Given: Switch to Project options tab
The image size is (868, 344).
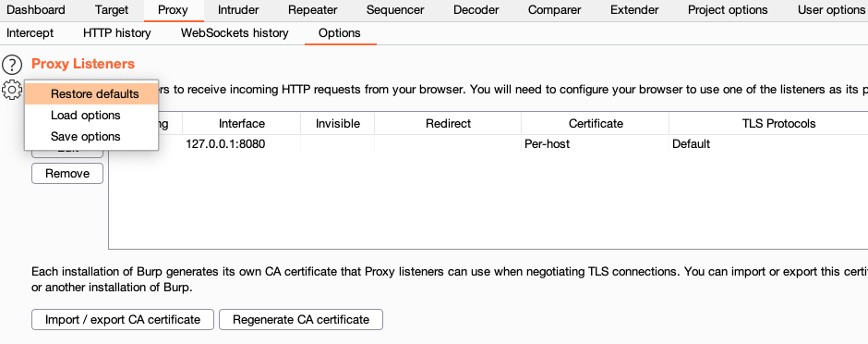Looking at the screenshot, I should tap(728, 10).
